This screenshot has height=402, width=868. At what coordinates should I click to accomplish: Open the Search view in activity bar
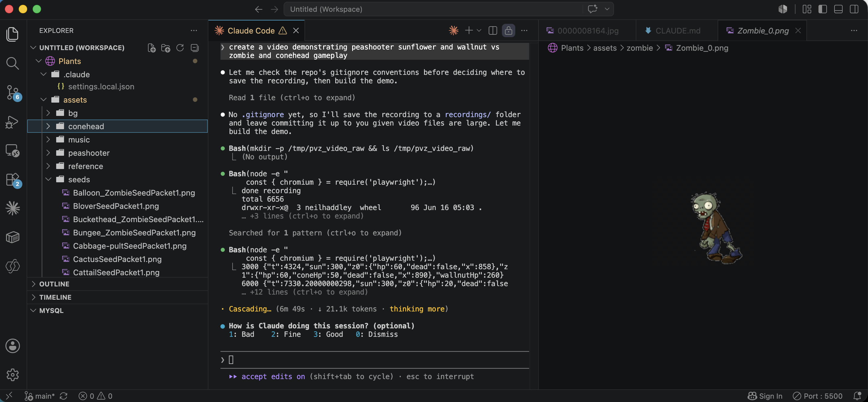point(12,63)
